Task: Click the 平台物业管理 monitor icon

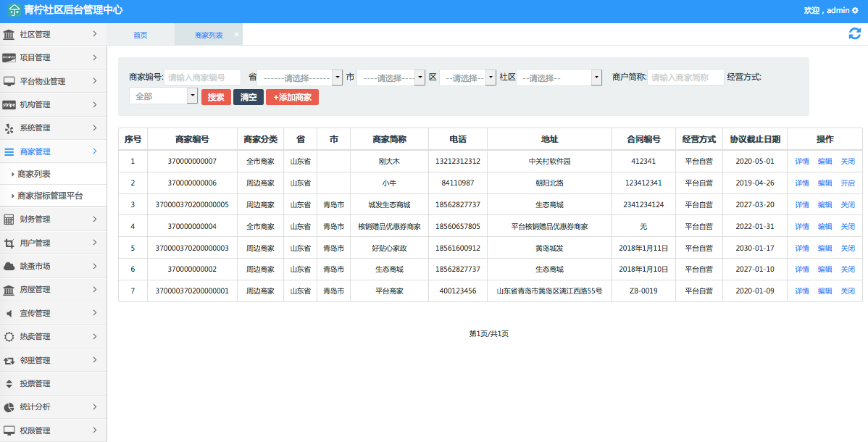Action: pos(9,81)
